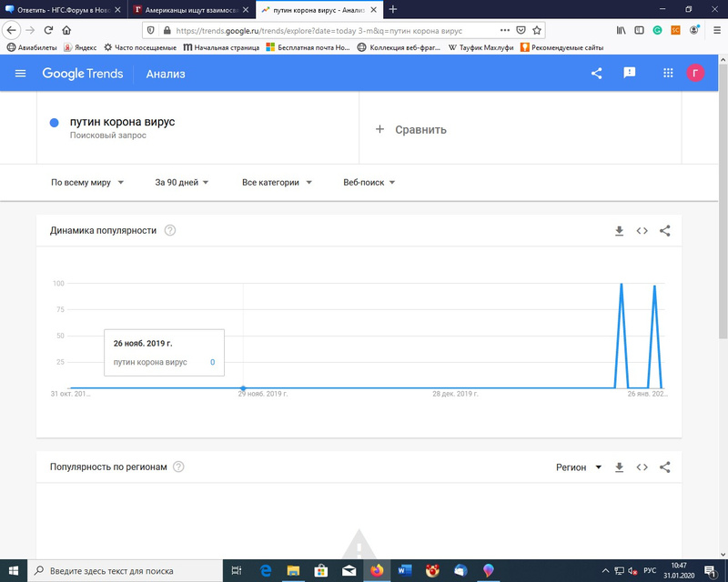The width and height of the screenshot is (728, 582).
Task: Open the За 90 дней period dropdown
Action: 181,183
